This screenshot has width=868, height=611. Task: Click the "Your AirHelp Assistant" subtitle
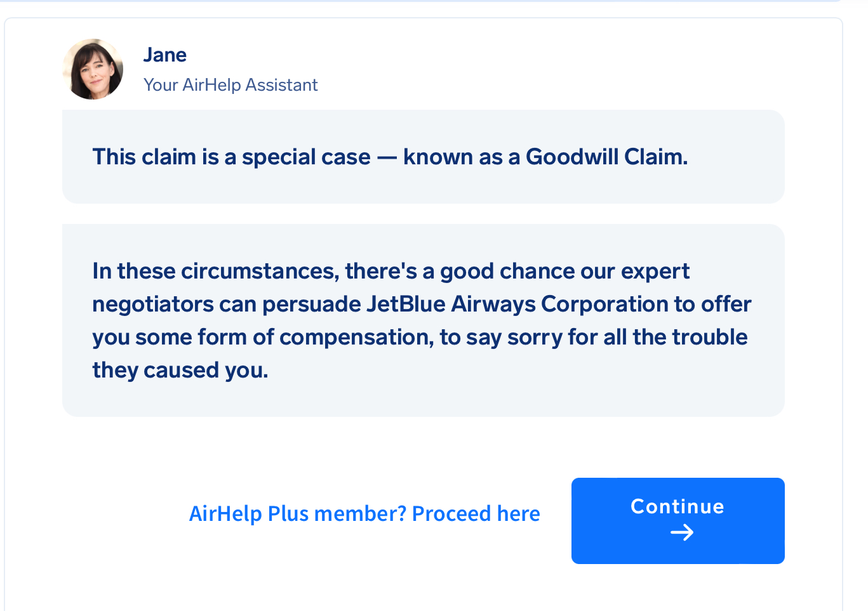coord(230,85)
